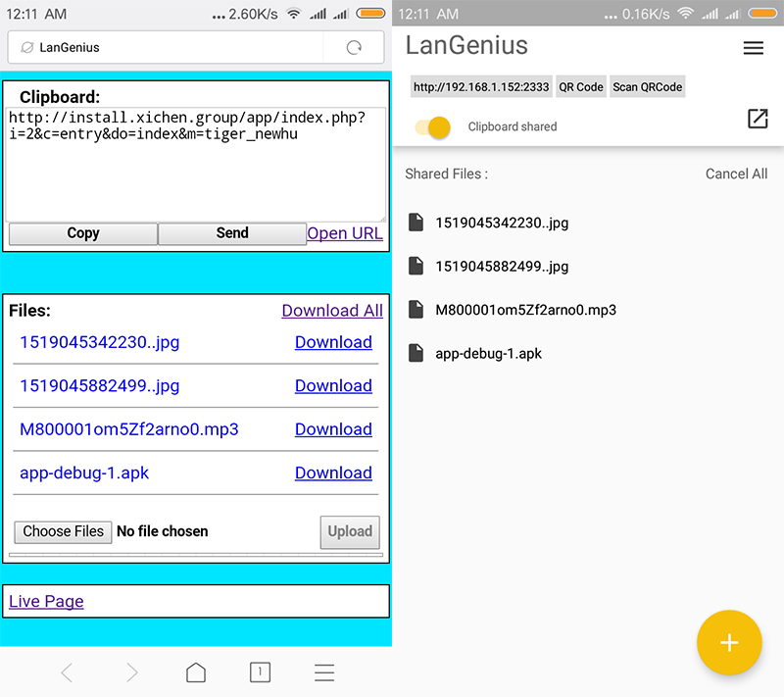Tap the browser forward arrow
The width and height of the screenshot is (784, 697).
coord(131,672)
